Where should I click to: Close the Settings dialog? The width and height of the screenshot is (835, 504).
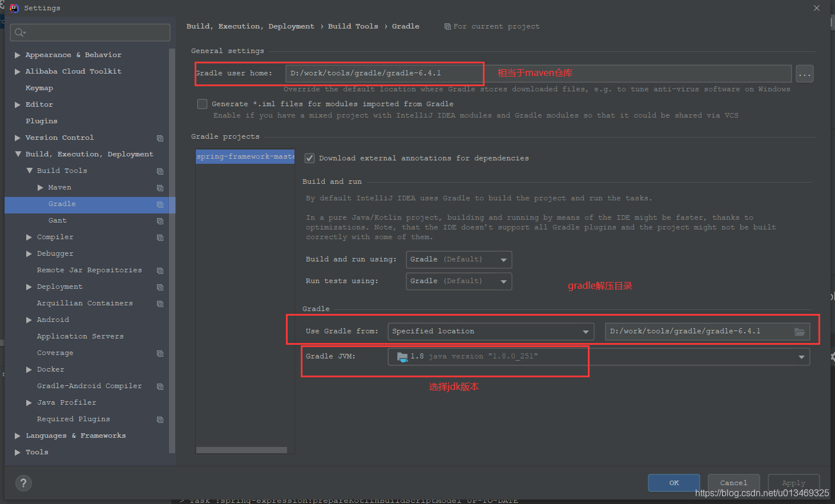817,8
